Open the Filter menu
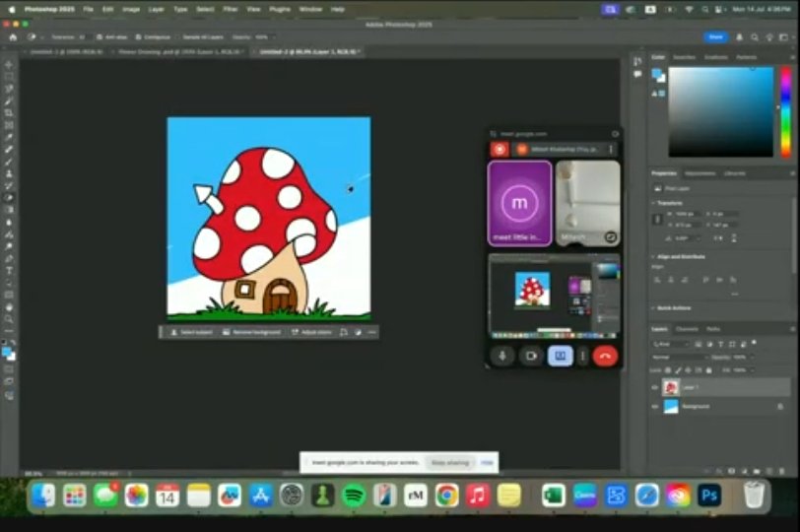The image size is (800, 532). pos(230,8)
